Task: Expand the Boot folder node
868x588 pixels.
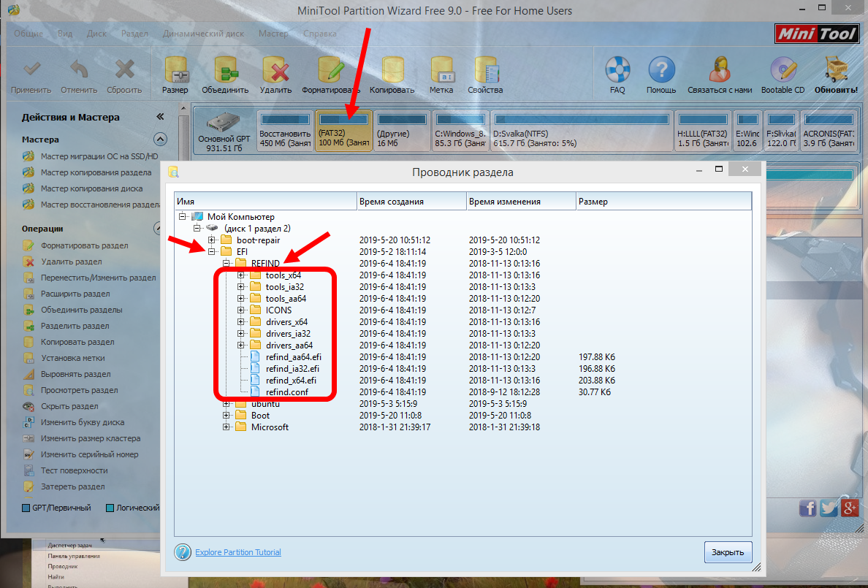Action: (226, 416)
